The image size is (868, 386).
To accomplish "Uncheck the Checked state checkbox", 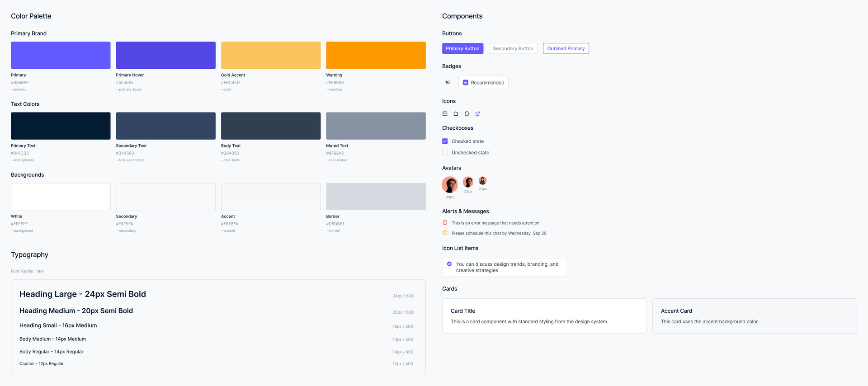I will click(445, 141).
